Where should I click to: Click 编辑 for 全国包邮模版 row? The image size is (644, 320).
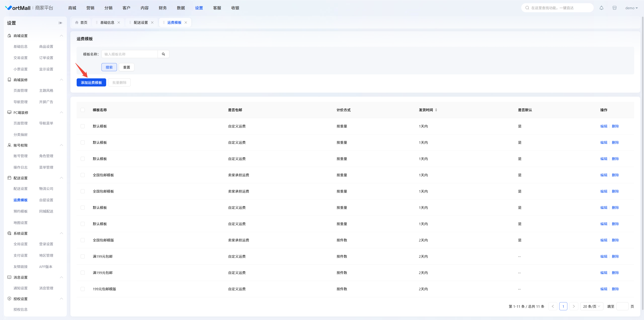click(x=604, y=240)
